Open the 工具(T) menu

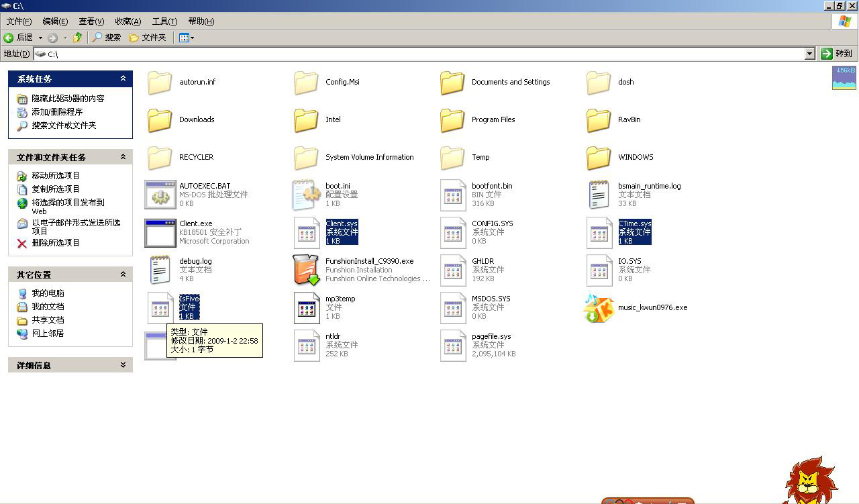(x=164, y=21)
